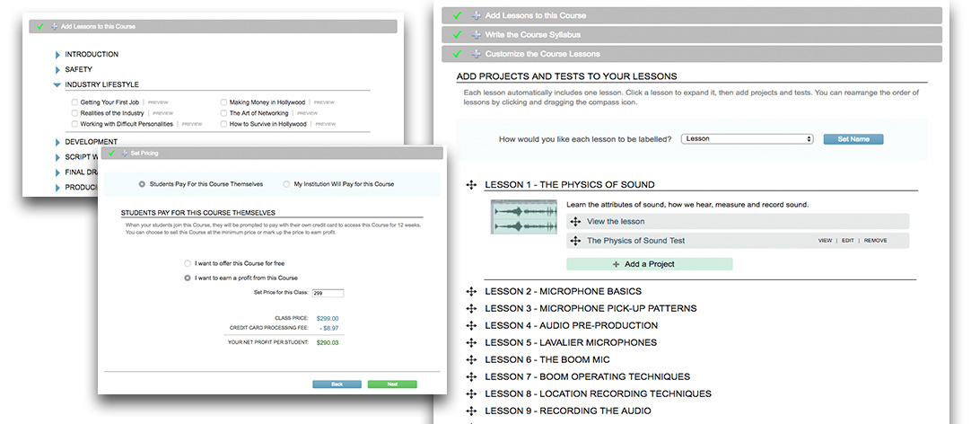Click the plus icon on Write the Course Syllabus bar

click(x=476, y=35)
